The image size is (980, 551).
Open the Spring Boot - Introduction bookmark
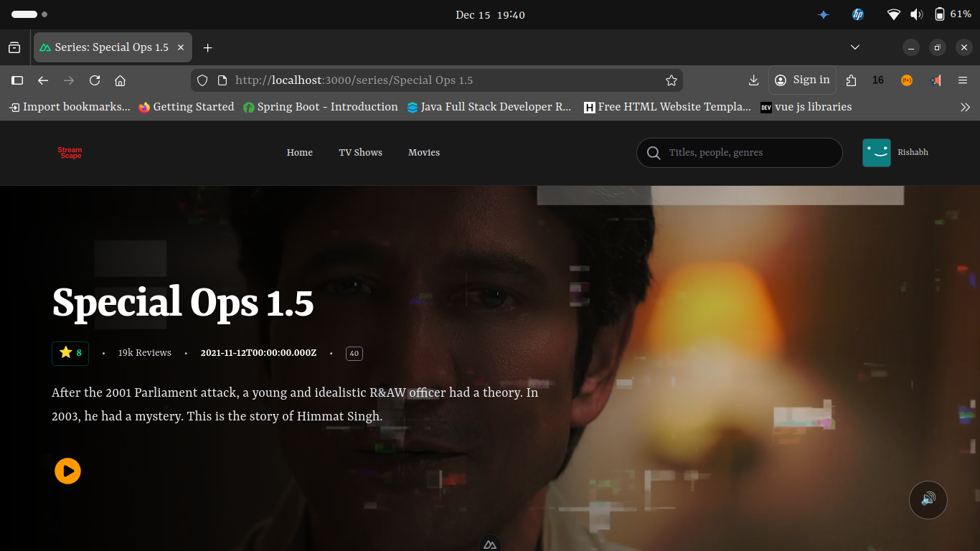click(x=320, y=107)
